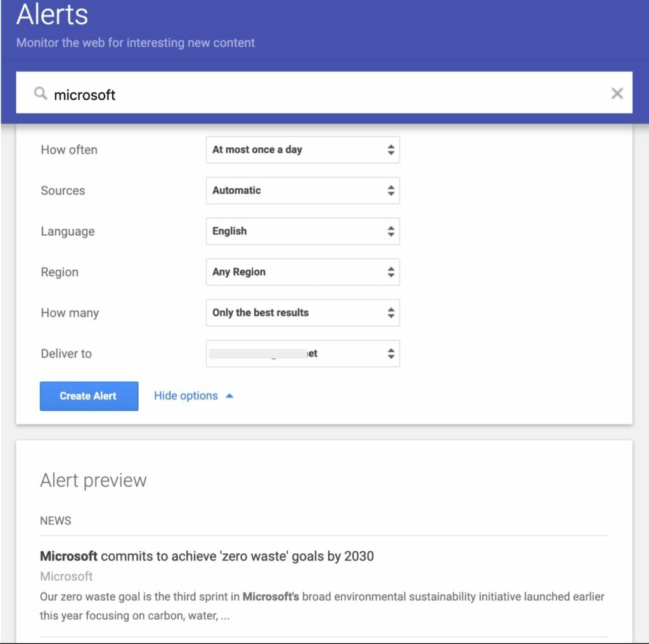Open the Language dropdown set to English
649x644 pixels.
click(302, 231)
